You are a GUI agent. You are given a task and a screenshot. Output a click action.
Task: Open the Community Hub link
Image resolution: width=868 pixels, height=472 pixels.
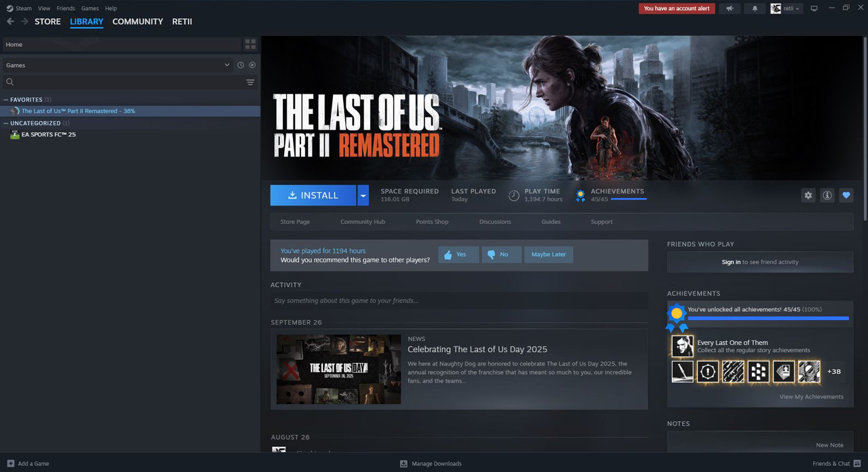(x=363, y=222)
